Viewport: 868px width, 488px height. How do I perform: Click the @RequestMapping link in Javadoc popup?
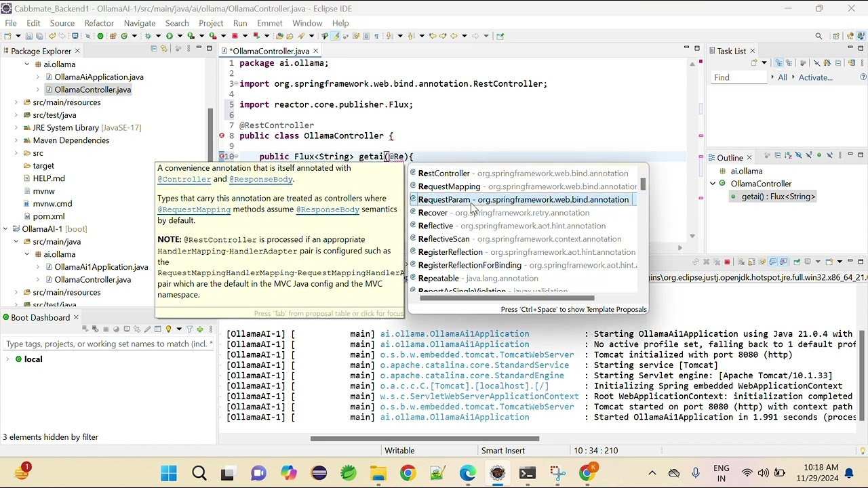tap(194, 209)
